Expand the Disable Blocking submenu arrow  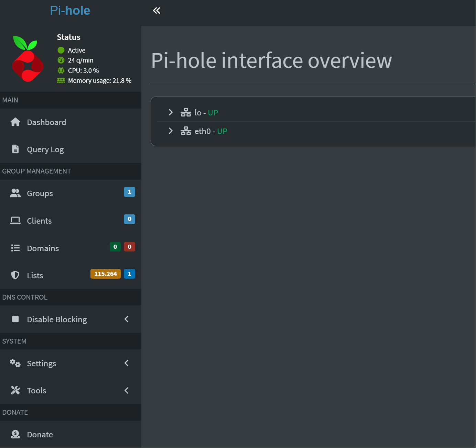tap(127, 319)
